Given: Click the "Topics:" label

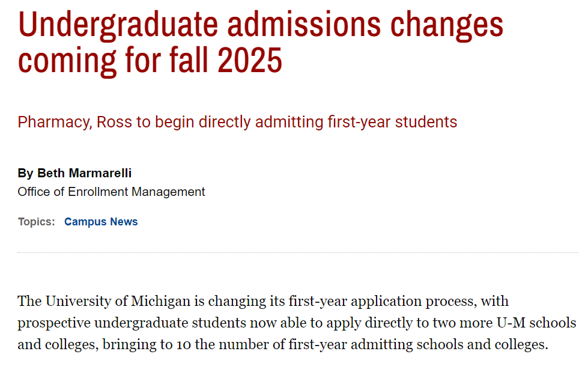Looking at the screenshot, I should pyautogui.click(x=37, y=222).
